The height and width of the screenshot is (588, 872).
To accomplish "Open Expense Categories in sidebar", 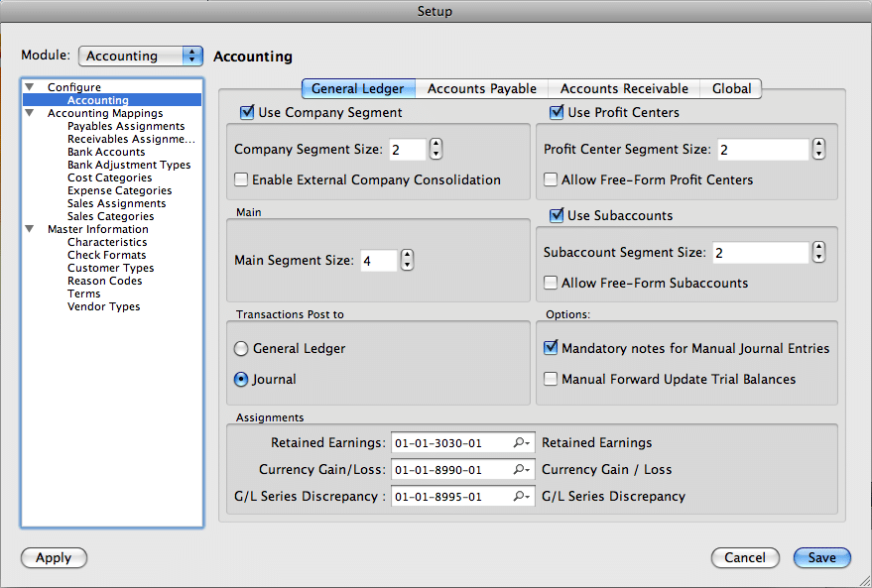I will pyautogui.click(x=120, y=190).
